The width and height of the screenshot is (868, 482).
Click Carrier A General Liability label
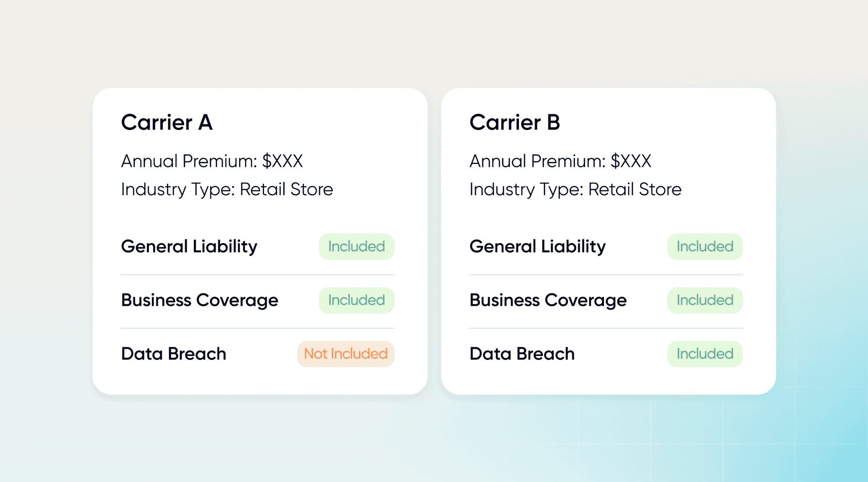point(189,247)
